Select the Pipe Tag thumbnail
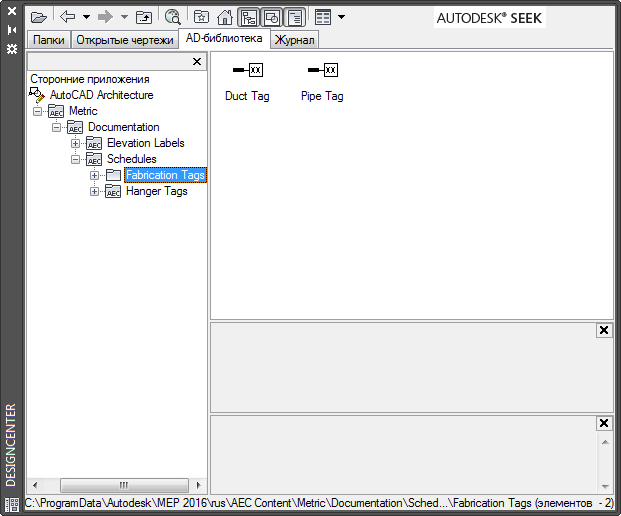 click(x=322, y=82)
